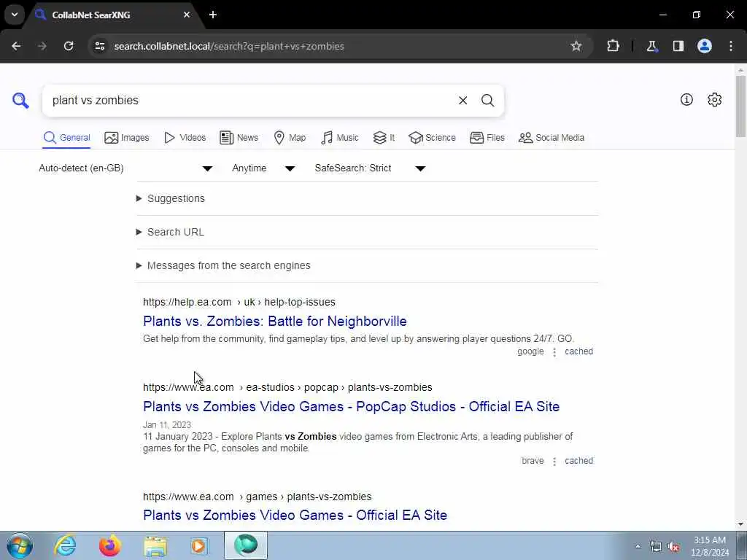Open SearXNG preferences gear icon
The height and width of the screenshot is (560, 747).
(x=714, y=99)
